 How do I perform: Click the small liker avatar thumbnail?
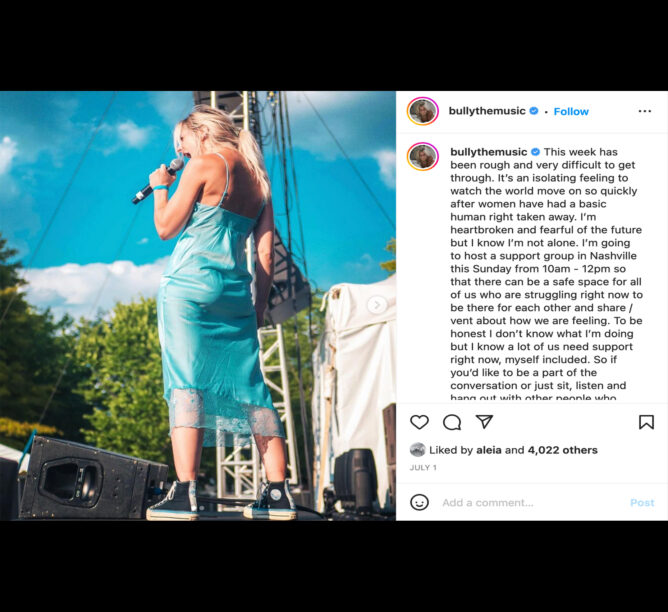[x=418, y=450]
